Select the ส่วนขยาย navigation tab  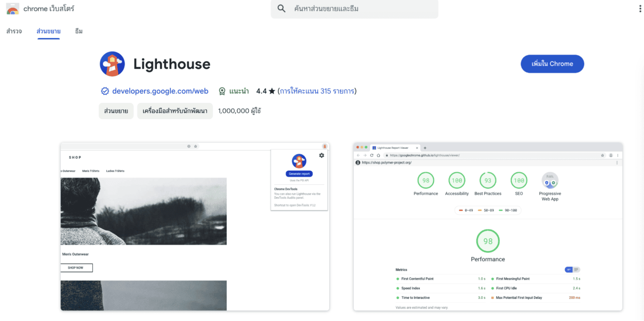(48, 31)
